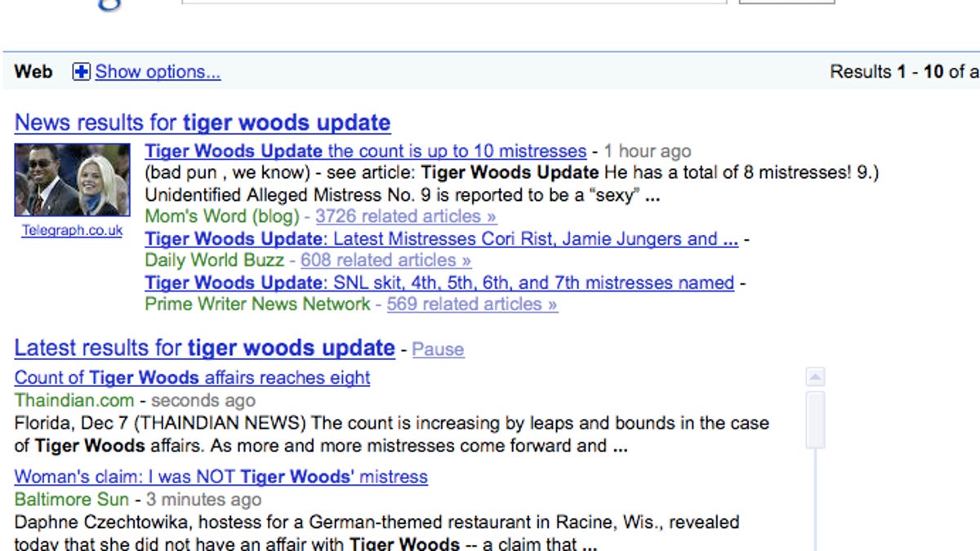Screen dimensions: 980x551
Task: View 608 related articles
Action: click(385, 260)
